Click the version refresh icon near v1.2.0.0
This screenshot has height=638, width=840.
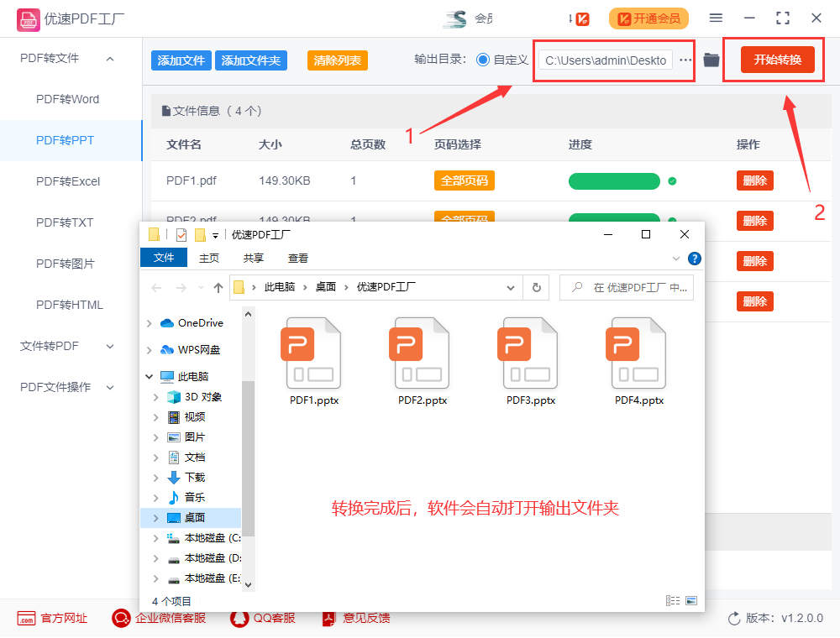coord(734,619)
